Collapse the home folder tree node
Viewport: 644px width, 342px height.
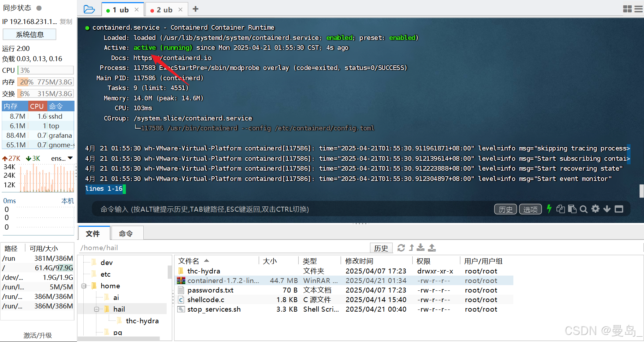point(84,286)
